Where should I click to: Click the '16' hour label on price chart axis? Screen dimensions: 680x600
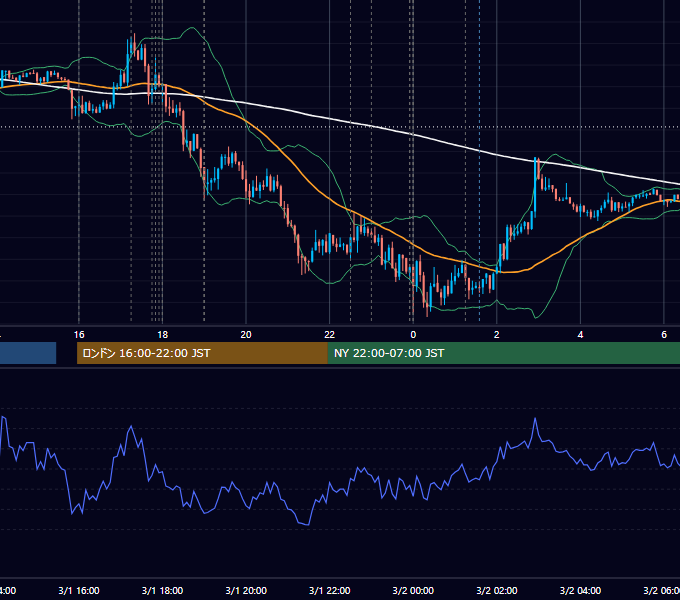click(79, 335)
